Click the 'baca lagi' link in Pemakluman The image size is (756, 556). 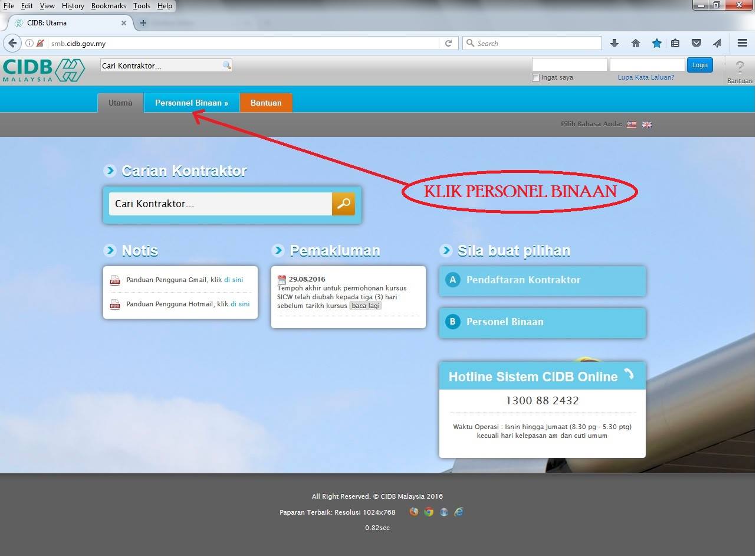pos(366,306)
